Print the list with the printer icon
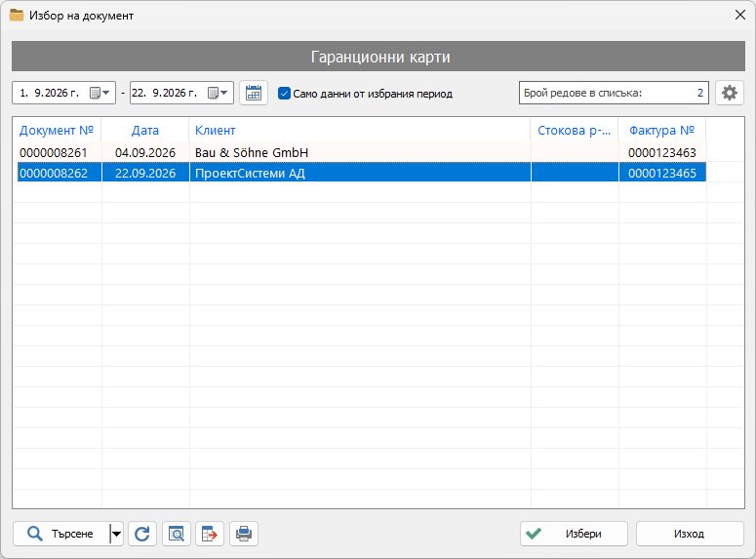 (x=244, y=534)
